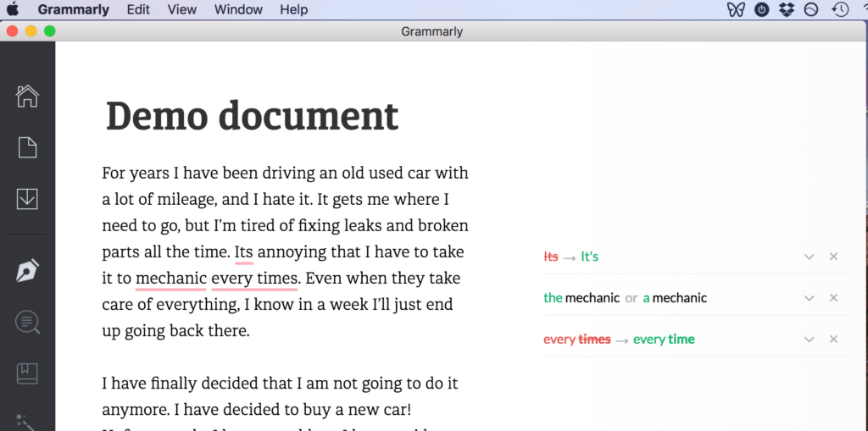Click the underlined word Its in the document
Screen dimensions: 868x431
point(244,252)
